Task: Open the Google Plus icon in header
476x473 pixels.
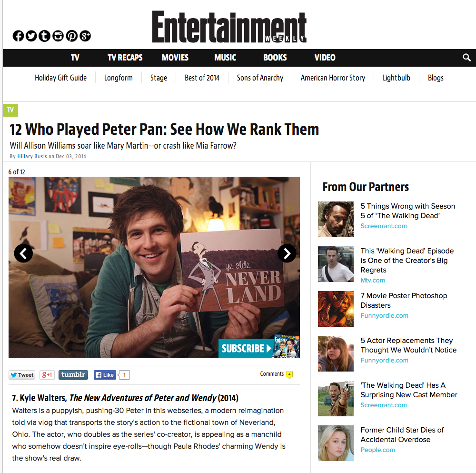Action: [x=85, y=36]
